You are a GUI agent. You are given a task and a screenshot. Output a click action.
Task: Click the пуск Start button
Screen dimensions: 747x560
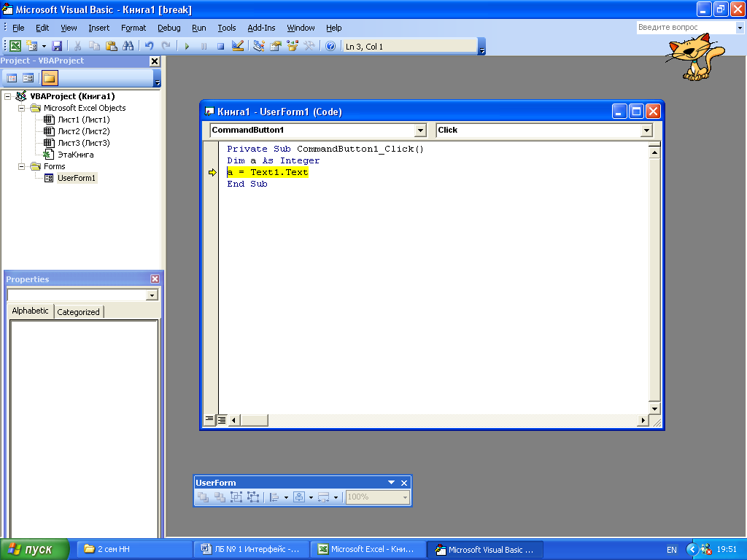tap(34, 549)
